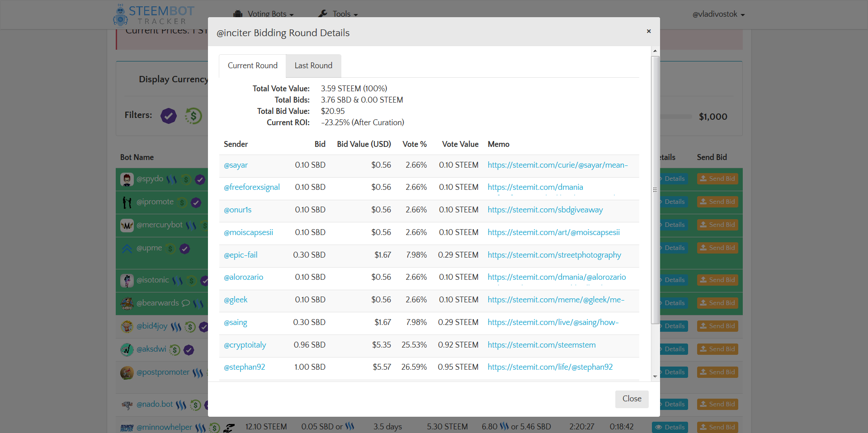The width and height of the screenshot is (868, 433).
Task: Click the @aksdwi green avatar
Action: (x=127, y=349)
